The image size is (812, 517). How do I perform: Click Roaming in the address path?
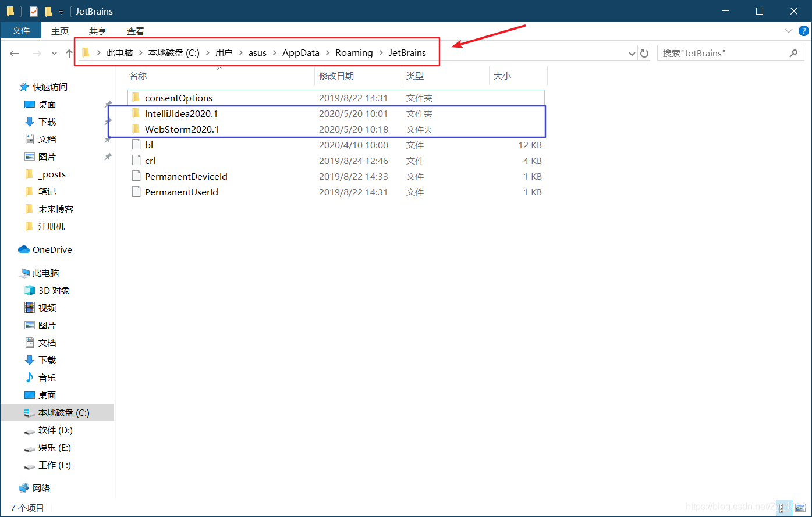354,53
